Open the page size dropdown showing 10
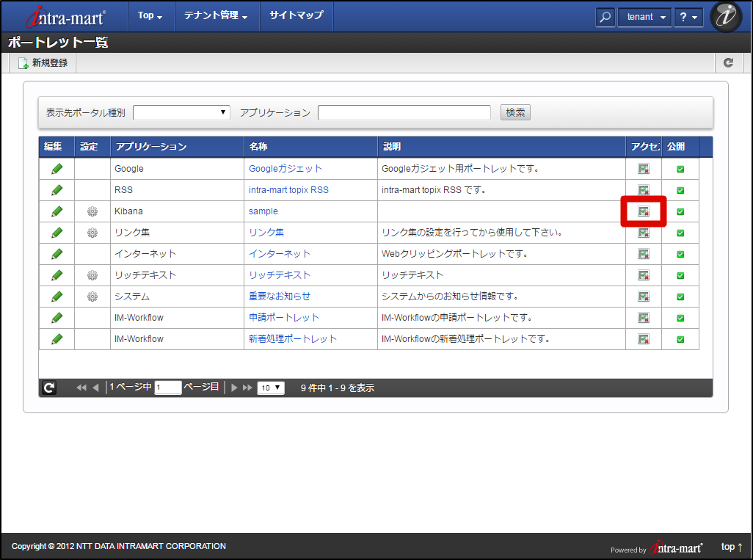 [270, 388]
